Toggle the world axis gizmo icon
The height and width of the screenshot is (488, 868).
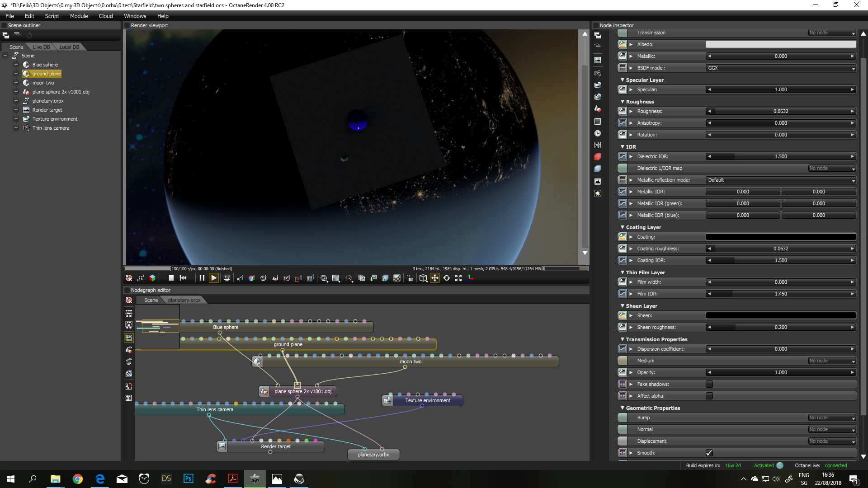470,278
